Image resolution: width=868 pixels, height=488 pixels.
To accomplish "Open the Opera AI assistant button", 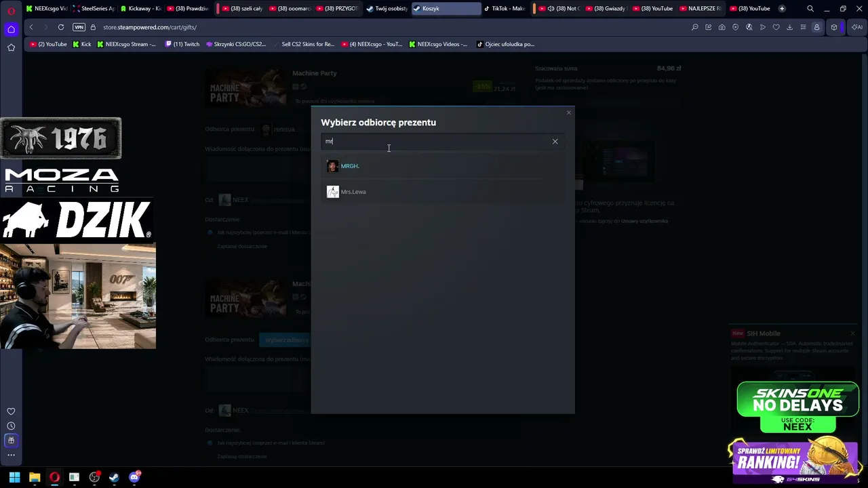I will (856, 27).
